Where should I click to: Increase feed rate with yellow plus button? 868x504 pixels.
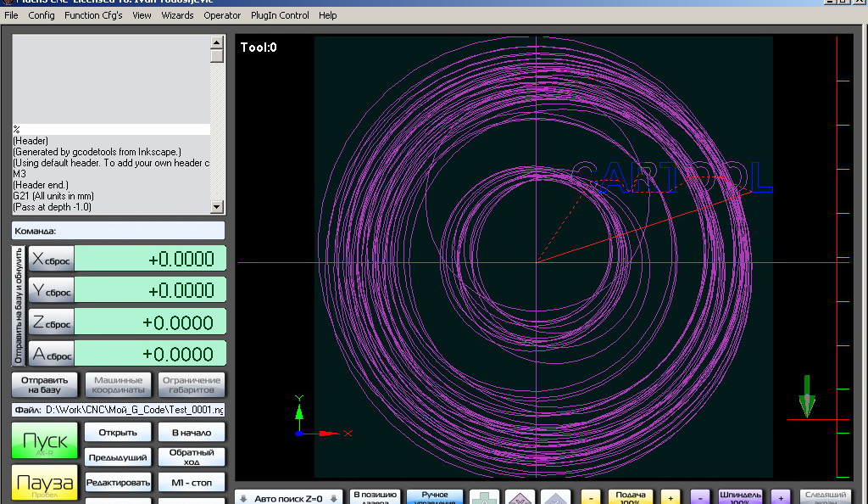point(670,498)
